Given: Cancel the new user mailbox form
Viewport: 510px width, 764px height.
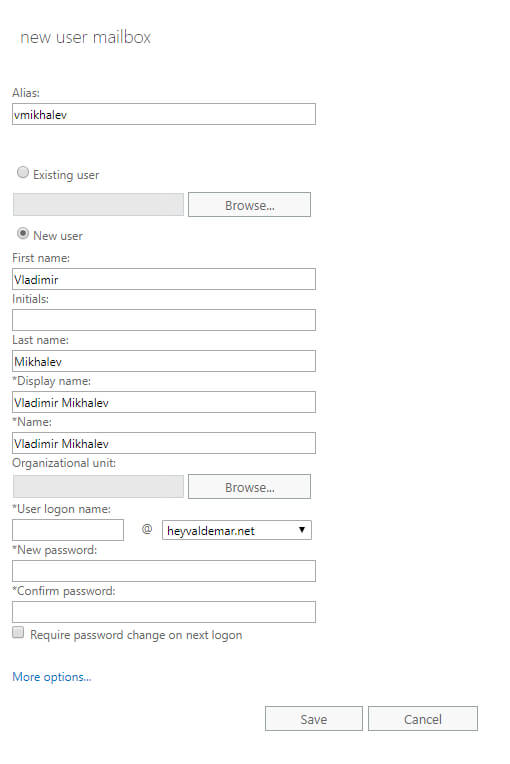Looking at the screenshot, I should coord(423,719).
